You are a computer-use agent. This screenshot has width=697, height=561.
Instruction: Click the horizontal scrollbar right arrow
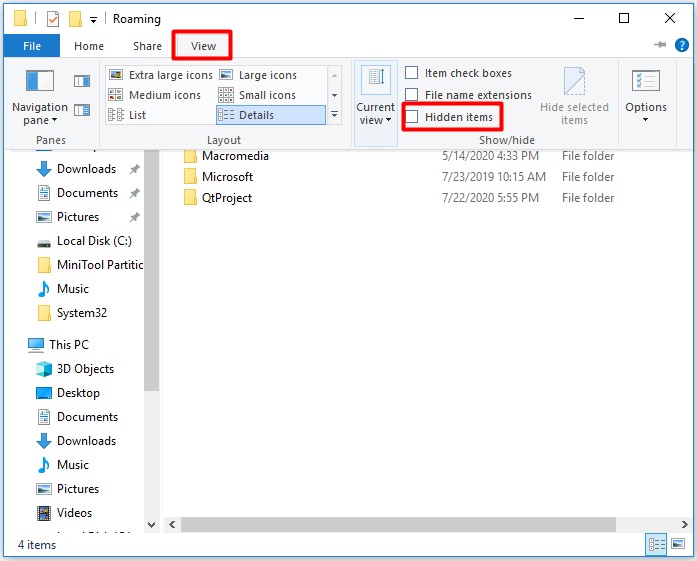tap(684, 525)
